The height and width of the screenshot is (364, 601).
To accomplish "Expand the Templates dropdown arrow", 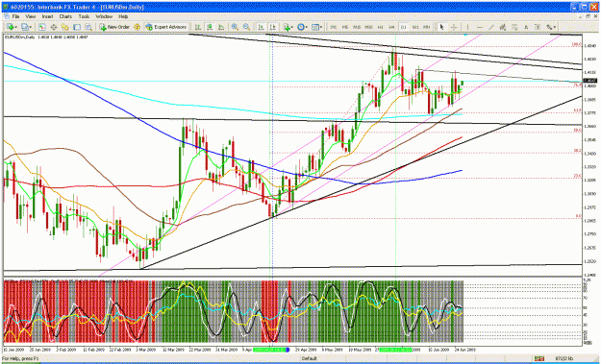I will click(321, 27).
